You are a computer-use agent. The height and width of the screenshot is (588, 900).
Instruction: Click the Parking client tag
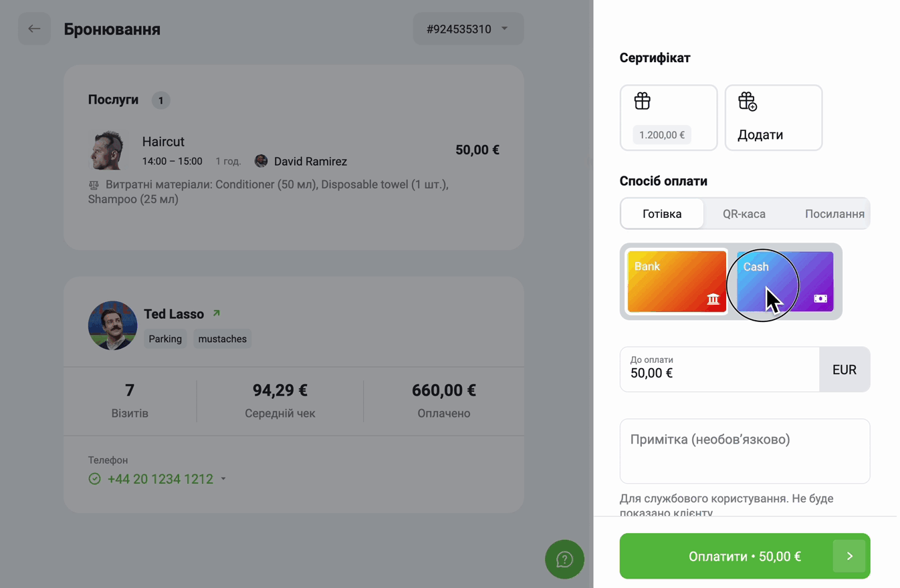(165, 339)
